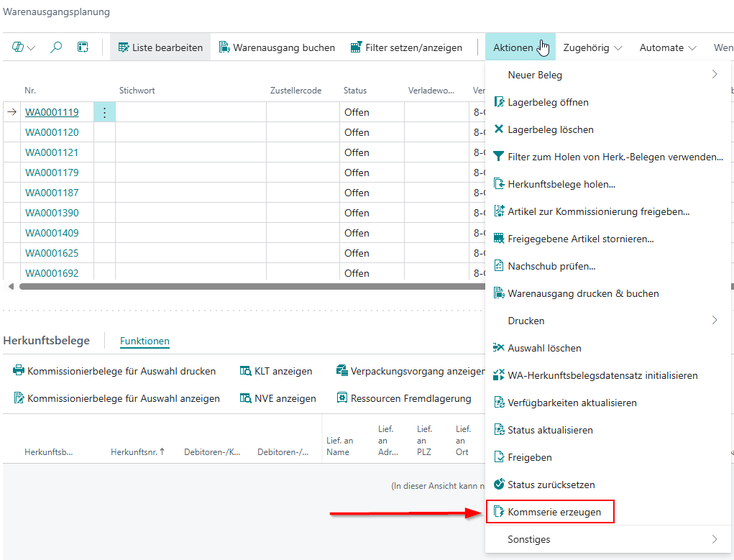Select Freigeben in Aktionen menu

pyautogui.click(x=529, y=457)
